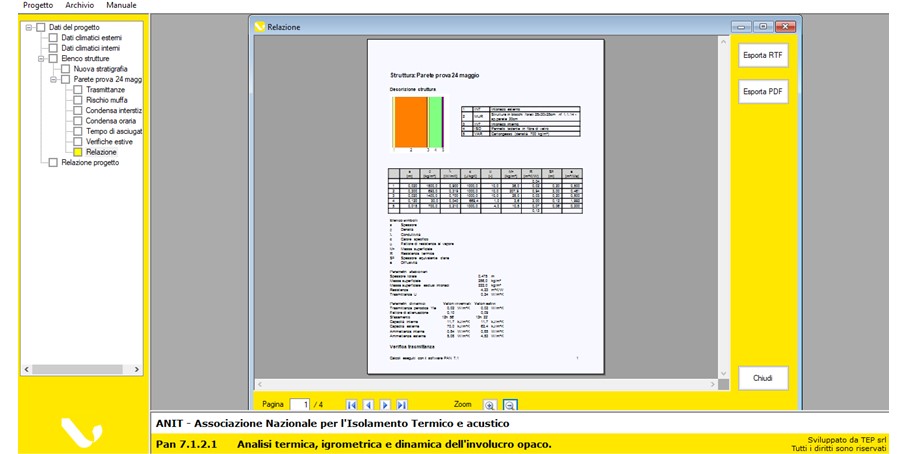Toggle the Verifiche estive checkbox
907x454 pixels.
(x=78, y=142)
